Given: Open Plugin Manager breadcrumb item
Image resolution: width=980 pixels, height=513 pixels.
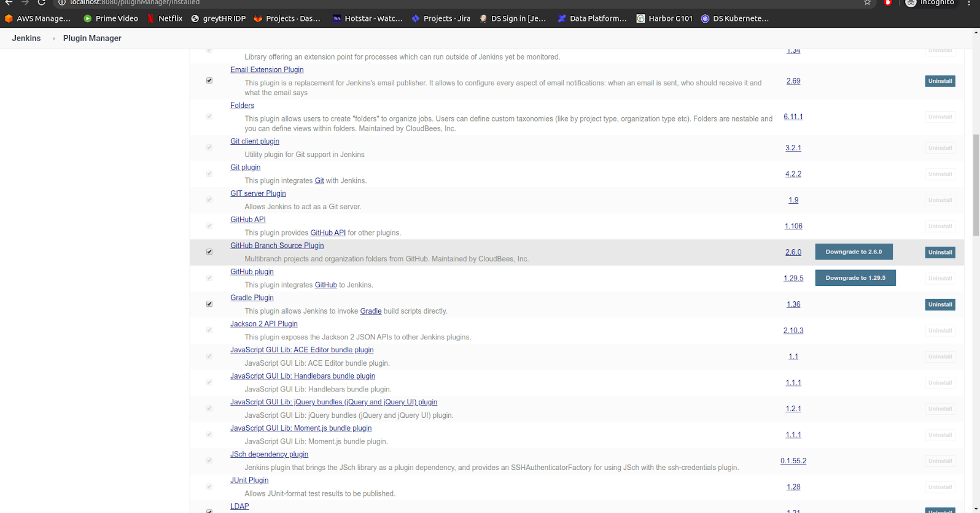Looking at the screenshot, I should pos(92,38).
